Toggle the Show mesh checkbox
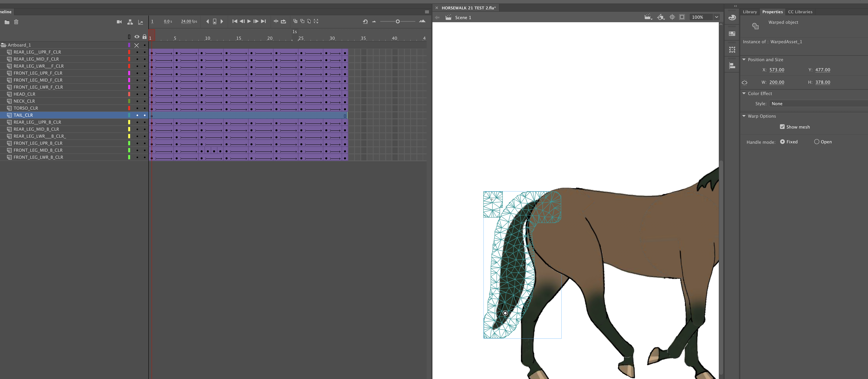The height and width of the screenshot is (379, 868). click(783, 127)
